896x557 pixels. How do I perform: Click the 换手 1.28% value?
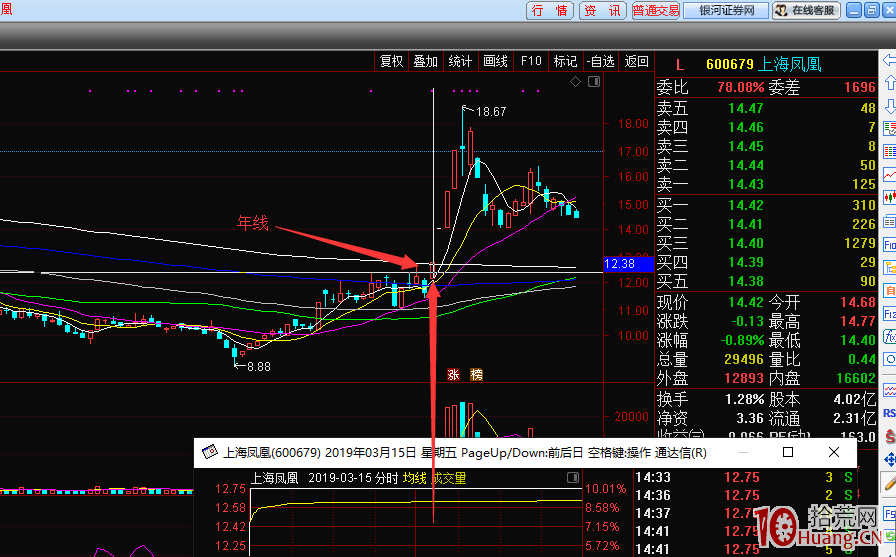(x=745, y=399)
